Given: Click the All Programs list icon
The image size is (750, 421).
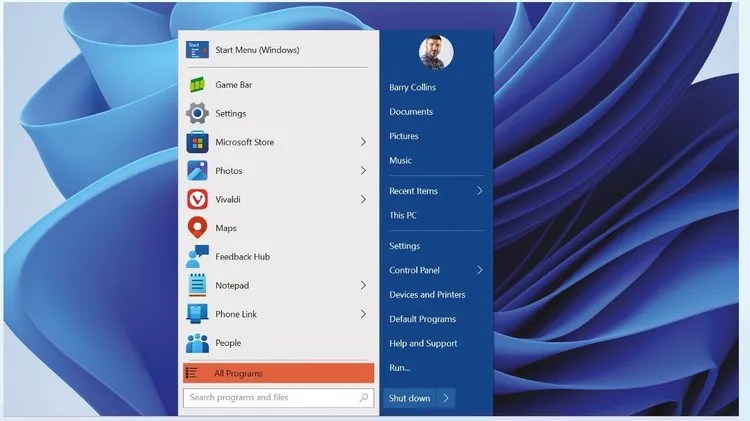Looking at the screenshot, I should [x=192, y=373].
